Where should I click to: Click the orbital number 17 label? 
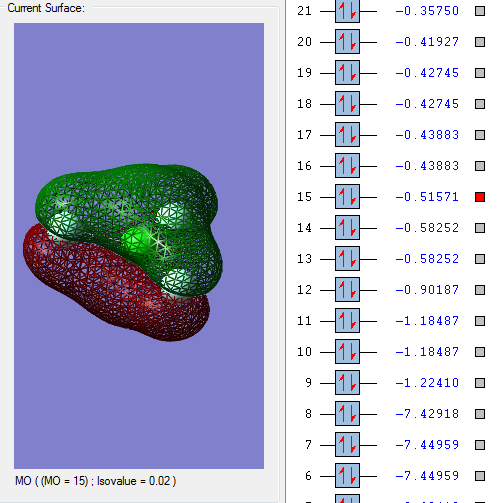pyautogui.click(x=304, y=135)
